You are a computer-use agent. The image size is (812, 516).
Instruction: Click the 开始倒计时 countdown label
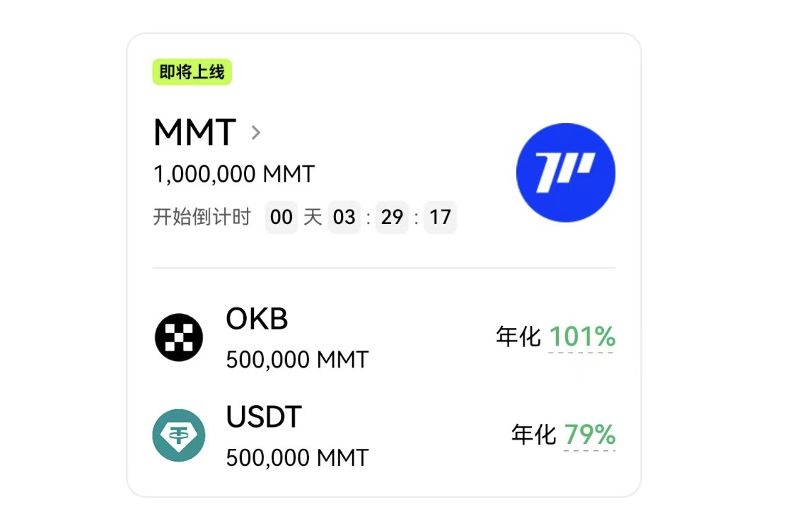tap(202, 216)
